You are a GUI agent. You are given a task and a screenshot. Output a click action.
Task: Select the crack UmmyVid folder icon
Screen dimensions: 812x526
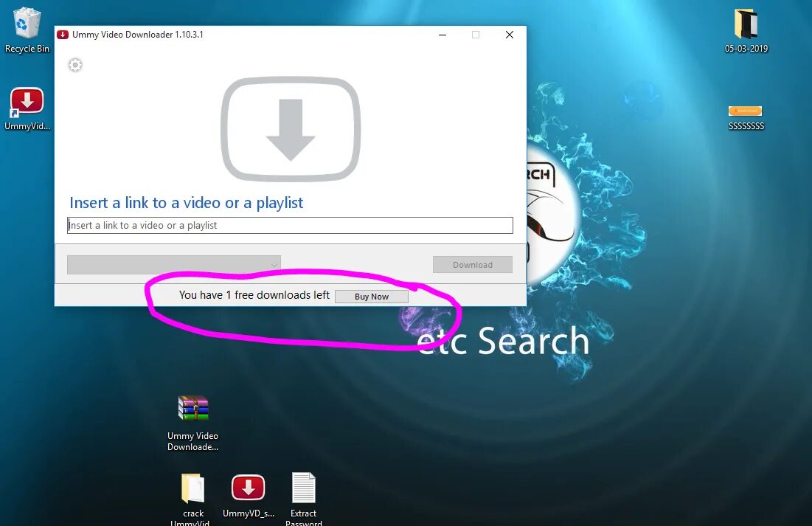tap(192, 499)
